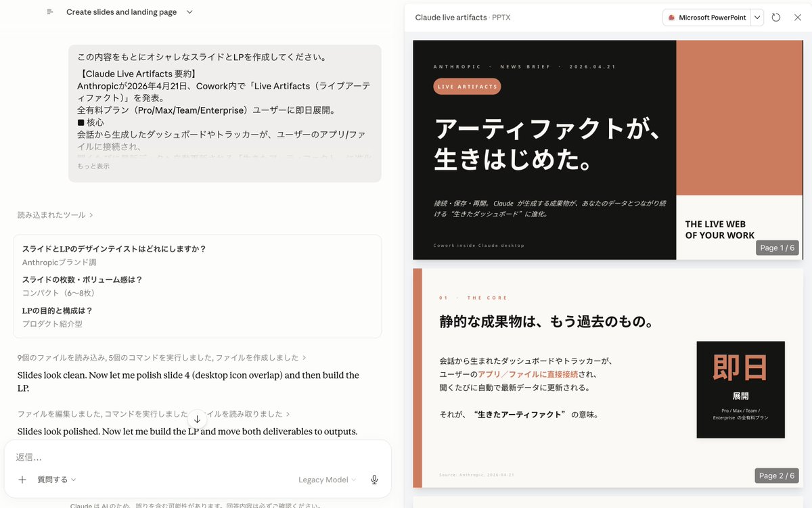Click the 即日 black card on slide 2
Screen dimensions: 812x508
tap(740, 389)
